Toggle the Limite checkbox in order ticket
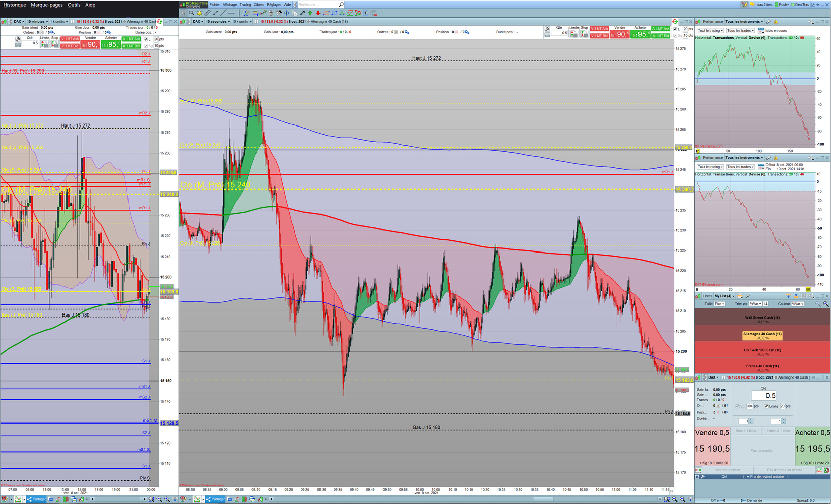 766,406
